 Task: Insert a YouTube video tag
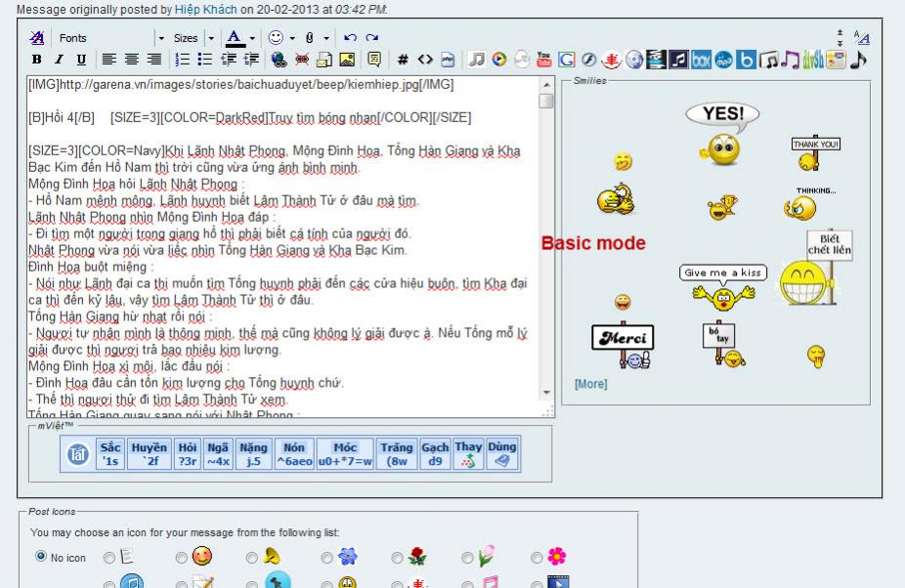point(544,60)
